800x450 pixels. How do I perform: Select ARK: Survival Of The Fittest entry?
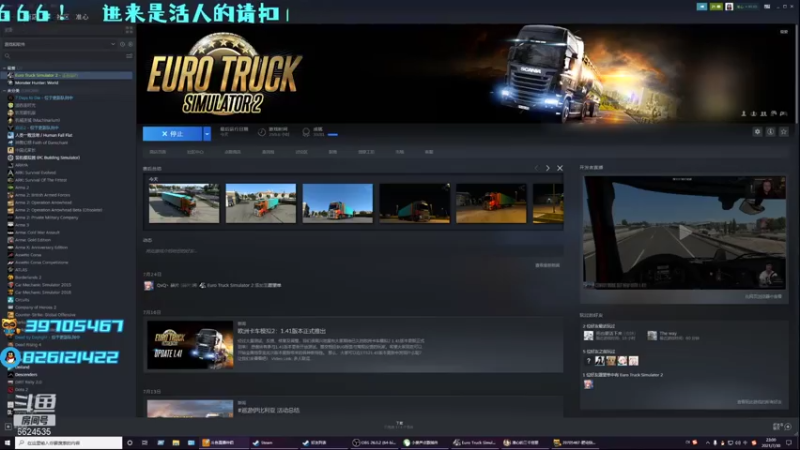(66, 180)
